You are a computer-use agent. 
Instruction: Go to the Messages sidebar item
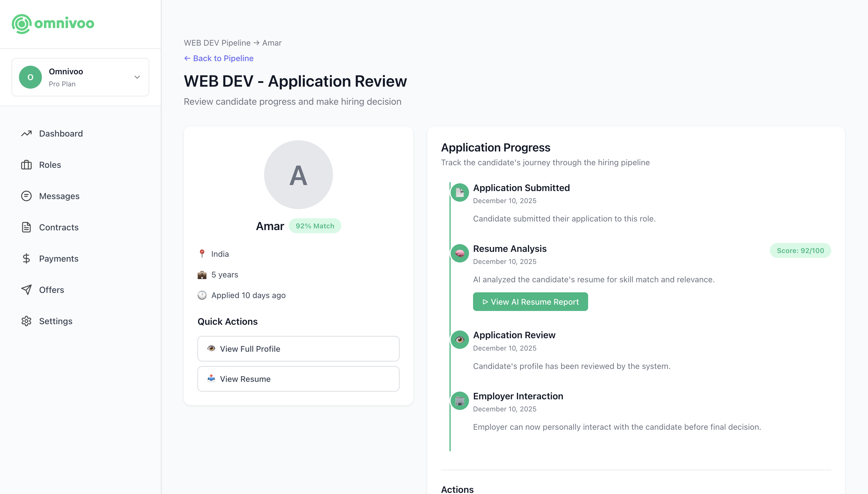coord(59,196)
